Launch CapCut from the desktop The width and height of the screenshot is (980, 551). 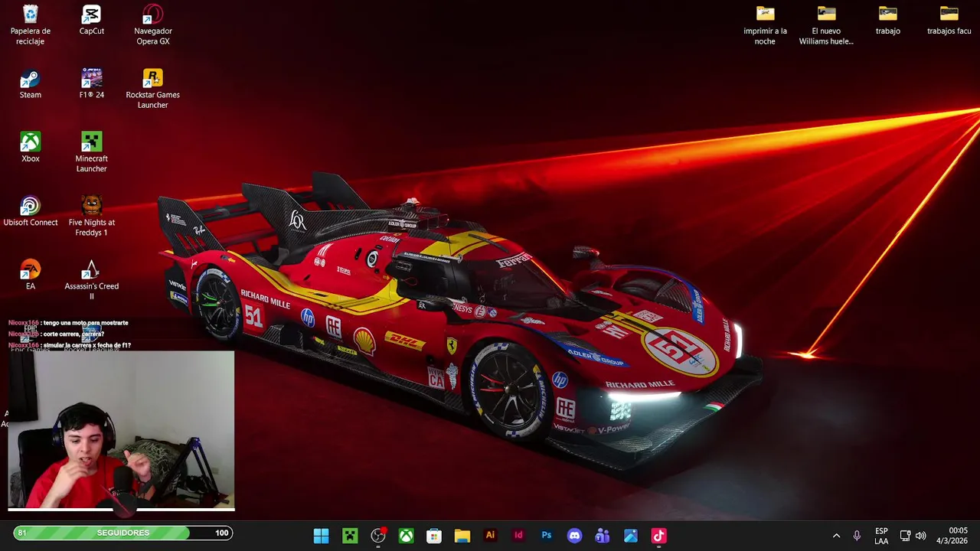[91, 21]
